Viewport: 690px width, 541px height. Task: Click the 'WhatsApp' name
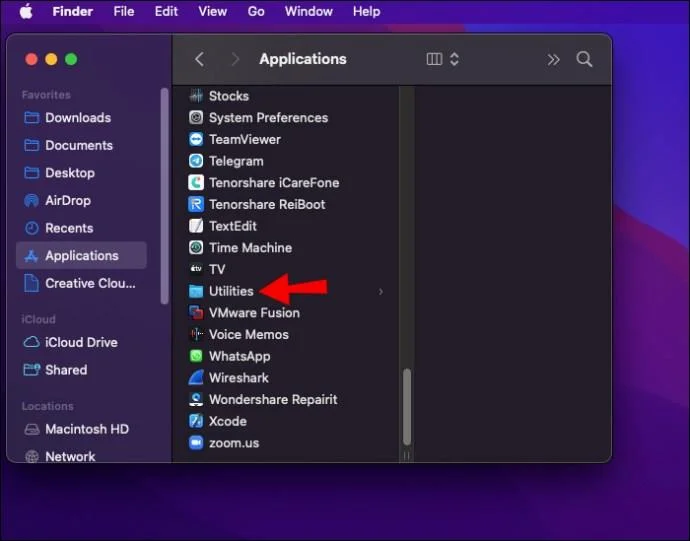pos(239,356)
